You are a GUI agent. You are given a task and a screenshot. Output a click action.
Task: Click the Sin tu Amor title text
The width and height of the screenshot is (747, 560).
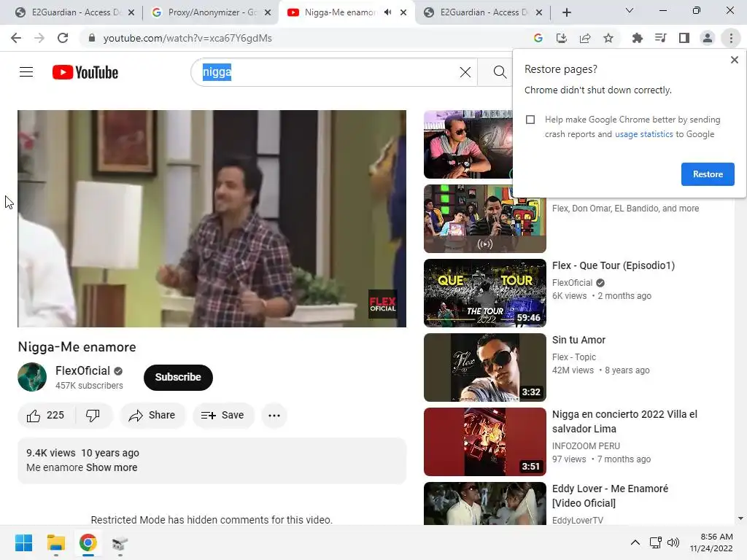[578, 340]
